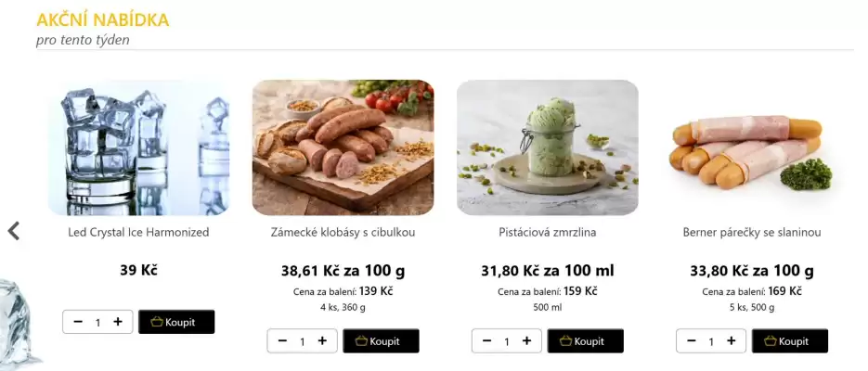Click Koupit for Led Crystal Ice Harmonized
The height and width of the screenshot is (371, 868).
176,322
